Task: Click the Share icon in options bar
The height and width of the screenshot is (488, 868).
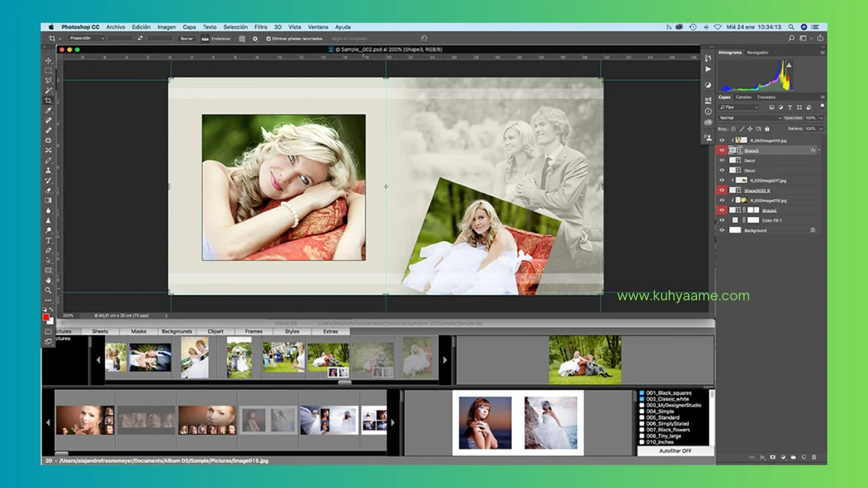Action: click(821, 39)
